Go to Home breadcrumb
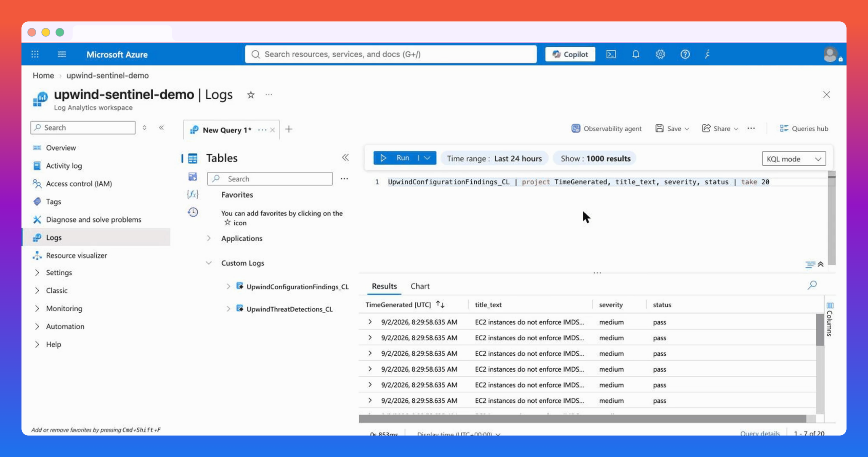This screenshot has height=457, width=868. pos(43,76)
